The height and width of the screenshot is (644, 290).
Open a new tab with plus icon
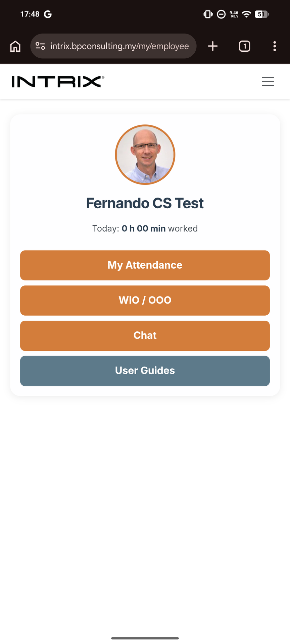[x=213, y=46]
